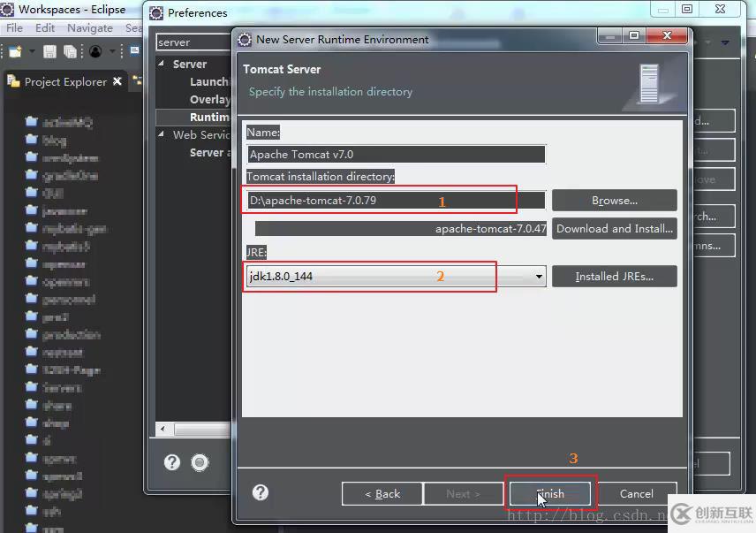The width and height of the screenshot is (756, 533).
Task: Click the Browse... button
Action: coord(615,200)
